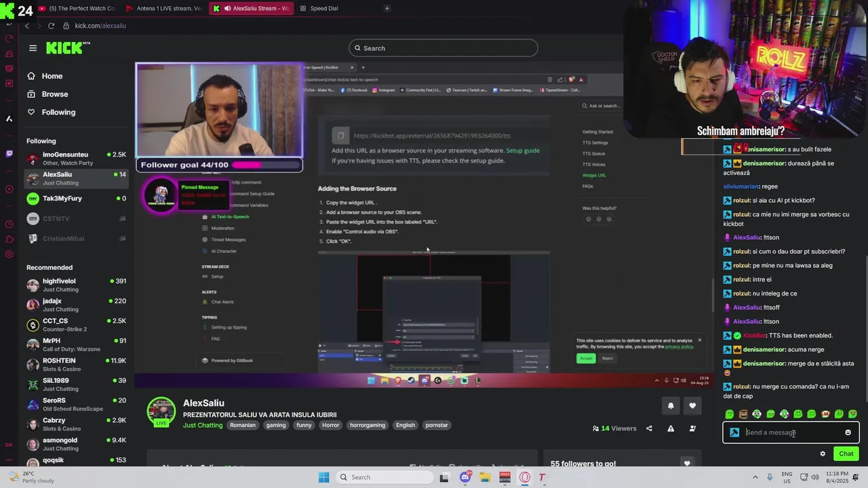Click the heart in followers goal panel
This screenshot has height=488, width=868.
point(687,464)
